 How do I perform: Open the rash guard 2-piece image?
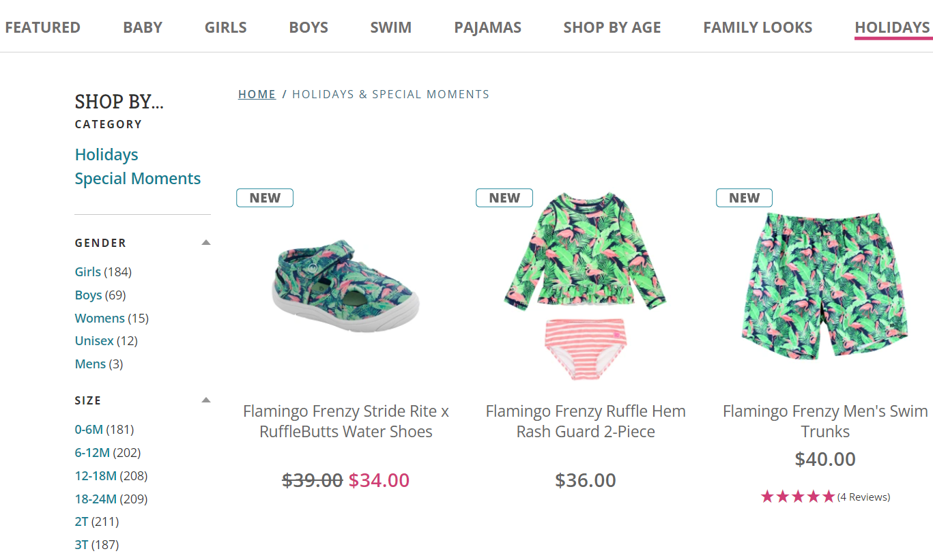click(586, 286)
